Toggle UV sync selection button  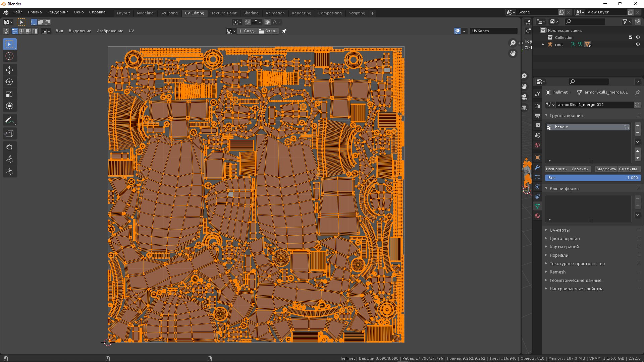pos(6,31)
